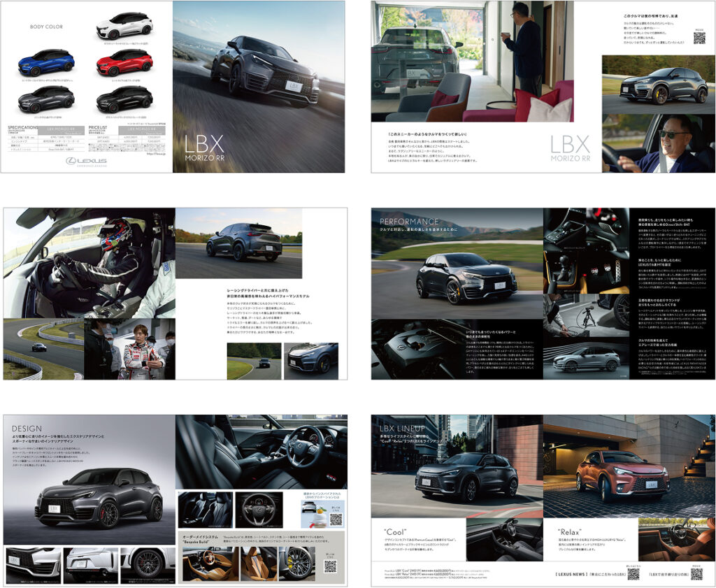Click the QR code in the Bespoke Build section
The width and height of the screenshot is (716, 588).
[x=331, y=566]
